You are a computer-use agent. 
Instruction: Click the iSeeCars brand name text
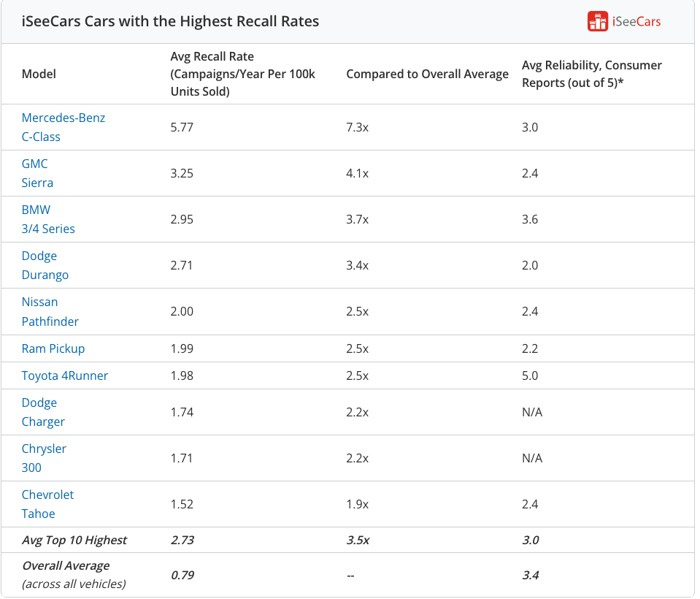click(636, 21)
